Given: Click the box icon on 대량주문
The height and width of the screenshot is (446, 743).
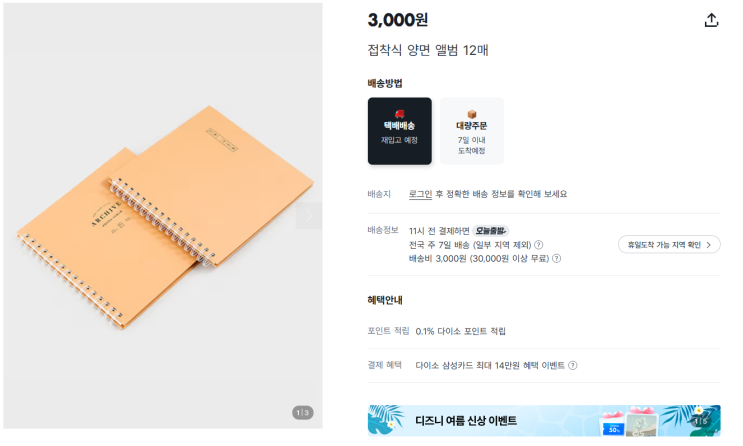Looking at the screenshot, I should tap(471, 114).
